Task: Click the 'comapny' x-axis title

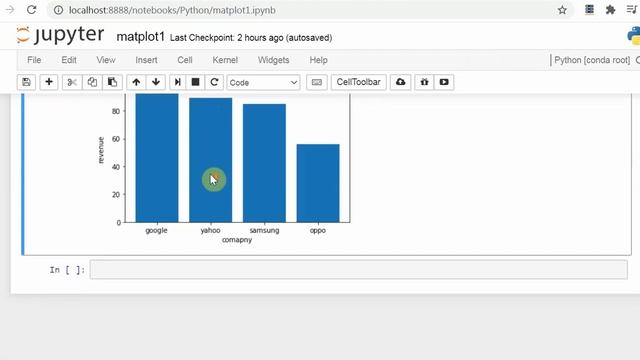Action: 237,240
